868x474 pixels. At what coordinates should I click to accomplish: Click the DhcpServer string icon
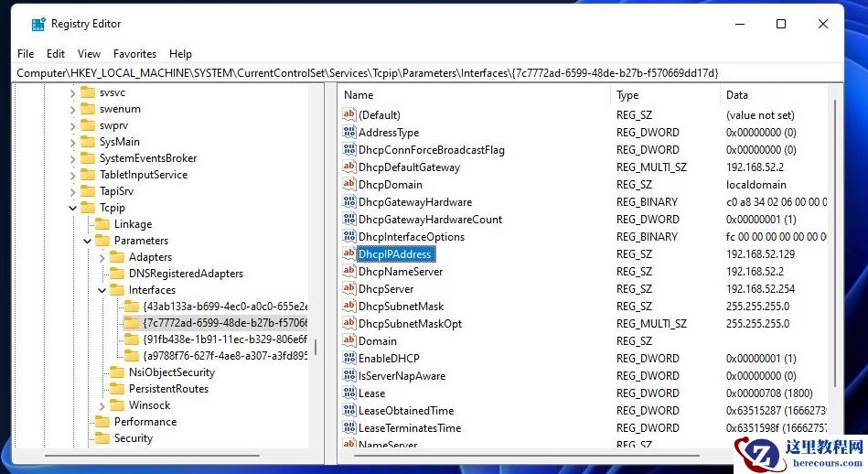[349, 288]
